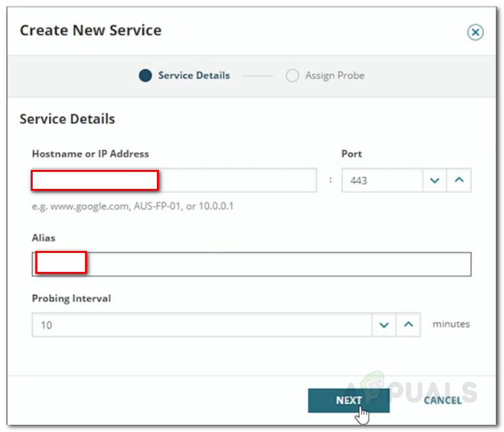The height and width of the screenshot is (432, 504).
Task: Click the filled Service Details step circle
Action: click(145, 76)
